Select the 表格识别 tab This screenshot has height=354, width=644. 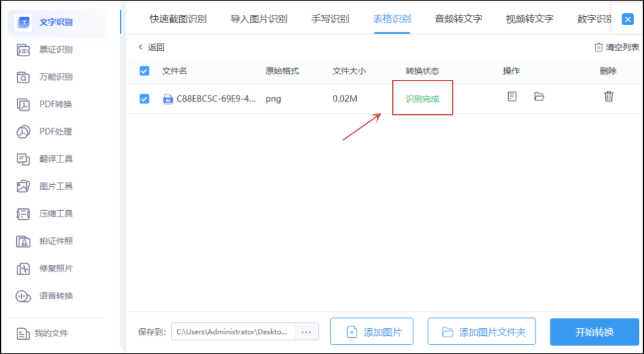coord(392,19)
